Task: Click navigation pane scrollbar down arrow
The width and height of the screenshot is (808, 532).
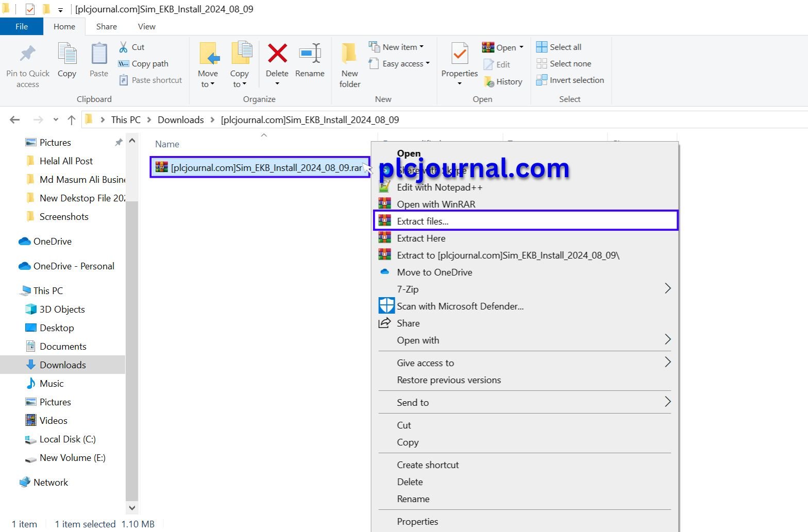Action: click(132, 508)
